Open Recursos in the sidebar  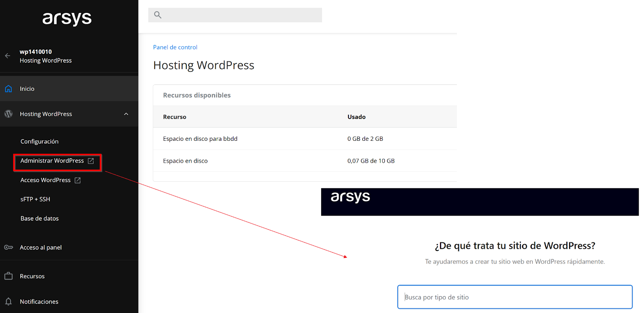(32, 276)
